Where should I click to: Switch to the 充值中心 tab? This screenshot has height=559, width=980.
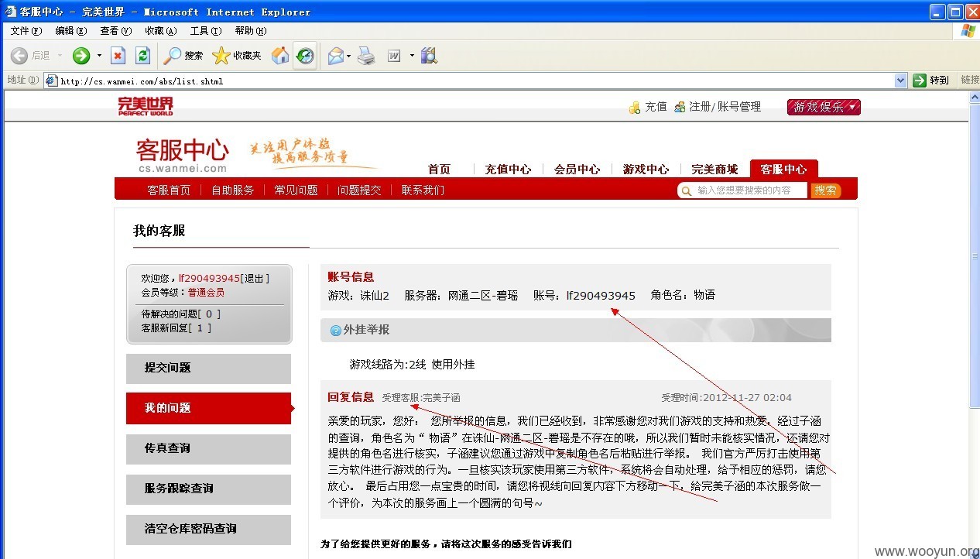coord(508,169)
